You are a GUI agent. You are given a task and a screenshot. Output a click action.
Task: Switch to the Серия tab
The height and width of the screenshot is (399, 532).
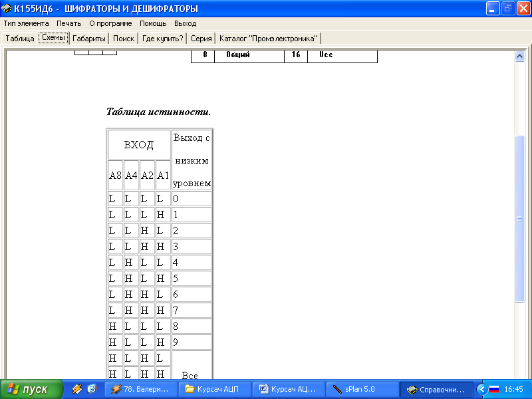(201, 39)
